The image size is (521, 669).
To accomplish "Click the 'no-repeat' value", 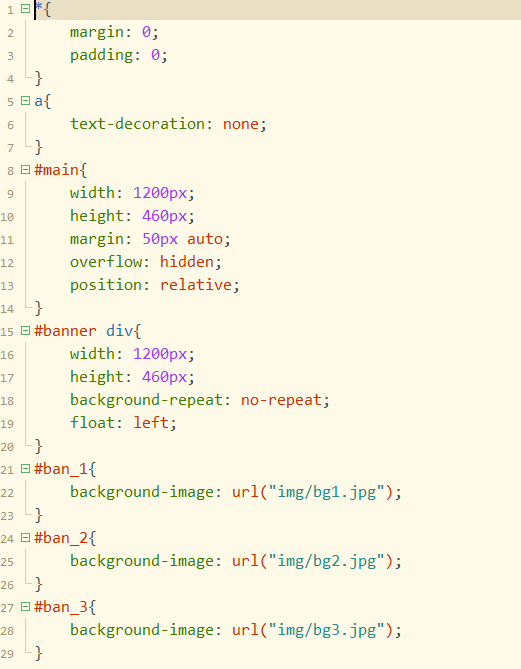I will click(281, 400).
